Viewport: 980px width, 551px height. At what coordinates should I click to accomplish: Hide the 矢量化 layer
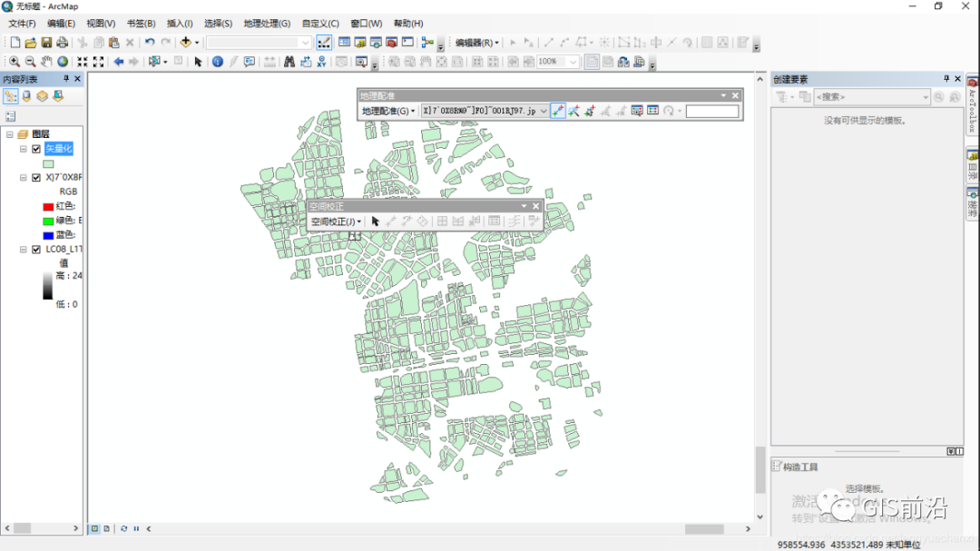34,148
